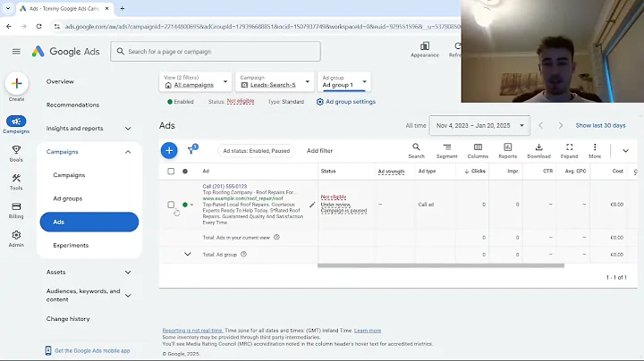Select the Ads sidebar item

pyautogui.click(x=89, y=222)
